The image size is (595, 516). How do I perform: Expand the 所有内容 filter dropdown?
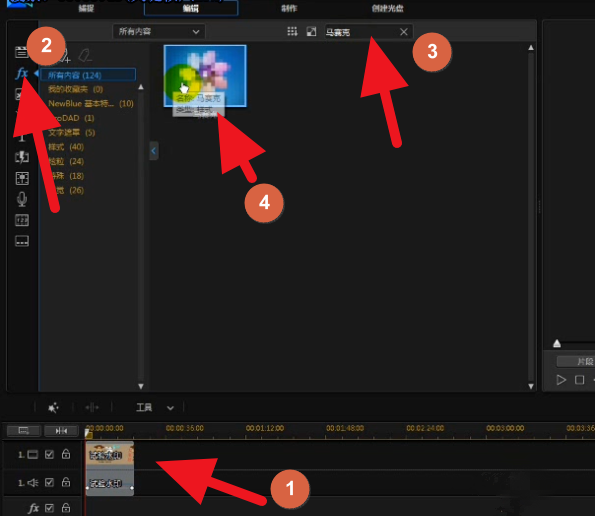(x=159, y=31)
